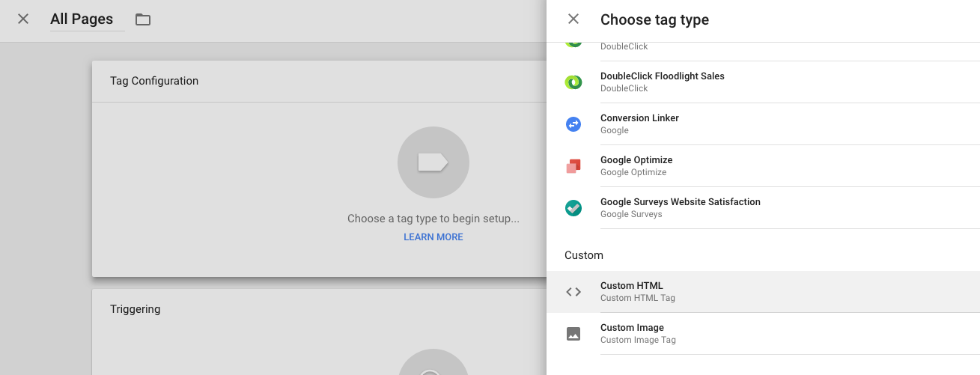
Task: Open the LEARN MORE link
Action: [x=433, y=237]
